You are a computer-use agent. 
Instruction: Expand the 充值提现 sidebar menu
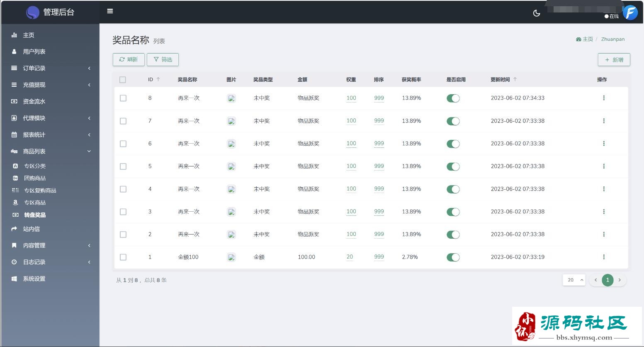pyautogui.click(x=50, y=85)
